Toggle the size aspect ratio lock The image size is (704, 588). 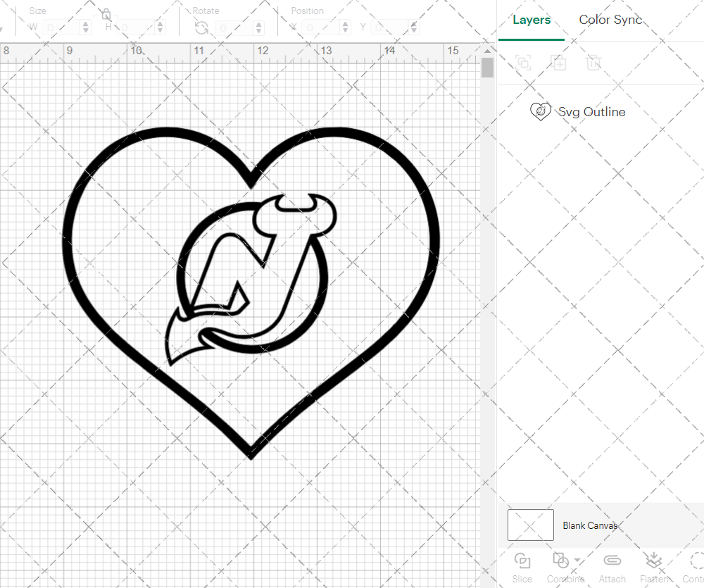106,14
